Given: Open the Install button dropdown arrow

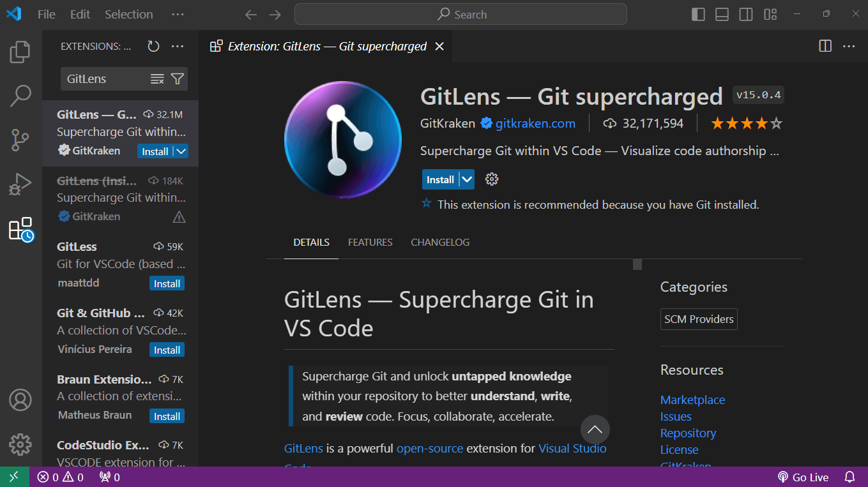Looking at the screenshot, I should pyautogui.click(x=467, y=179).
